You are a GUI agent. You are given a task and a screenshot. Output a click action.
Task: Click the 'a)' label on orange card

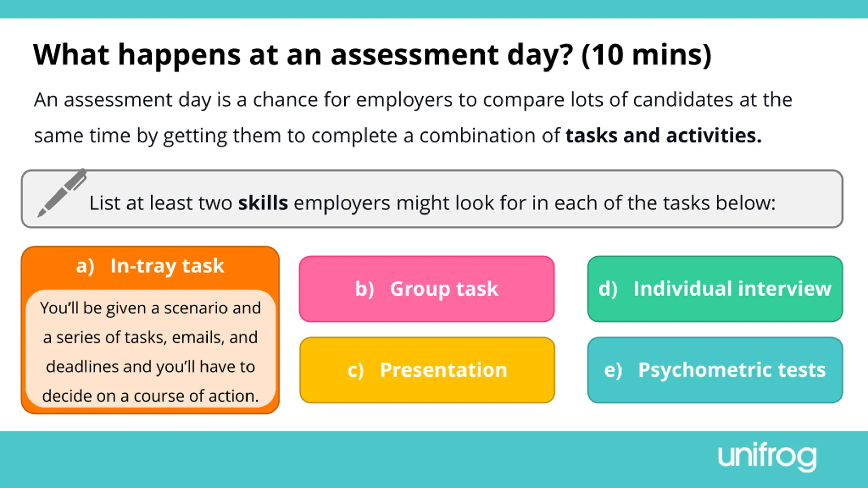click(x=85, y=266)
